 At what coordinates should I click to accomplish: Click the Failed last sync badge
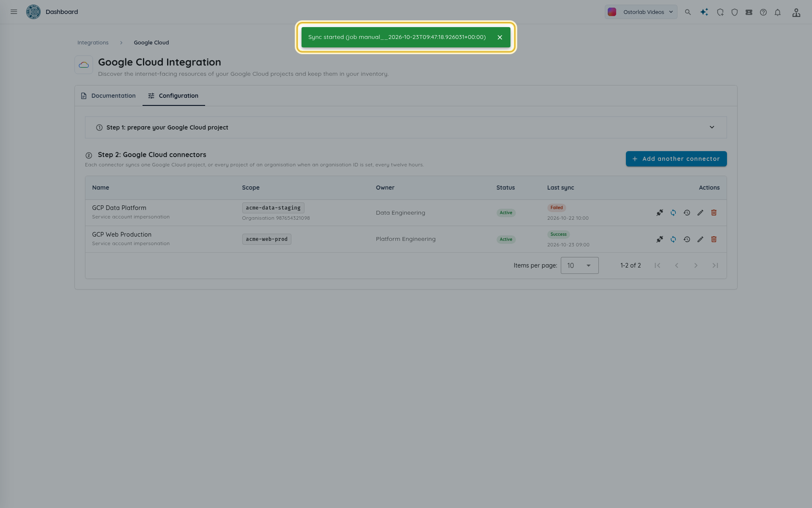click(557, 207)
